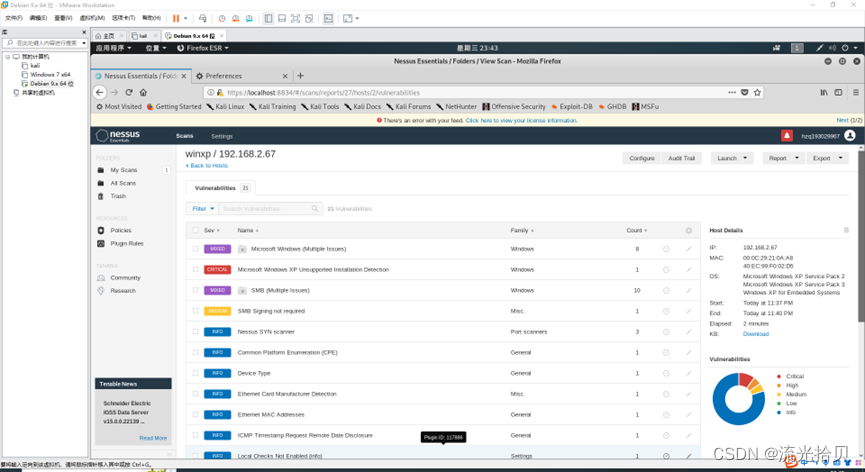This screenshot has height=472, width=865.
Task: Click the Audit Trail button
Action: (681, 158)
